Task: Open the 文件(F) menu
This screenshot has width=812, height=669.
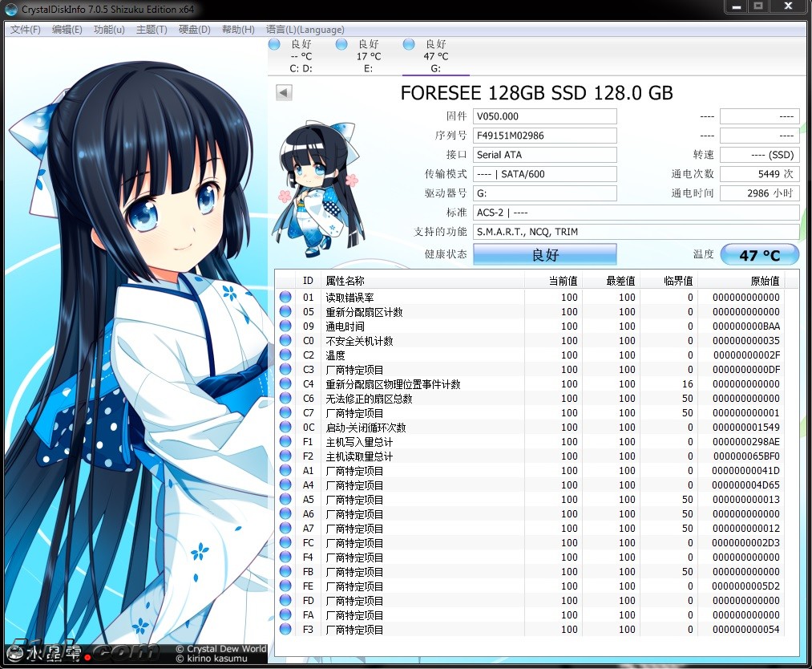Action: (26, 30)
